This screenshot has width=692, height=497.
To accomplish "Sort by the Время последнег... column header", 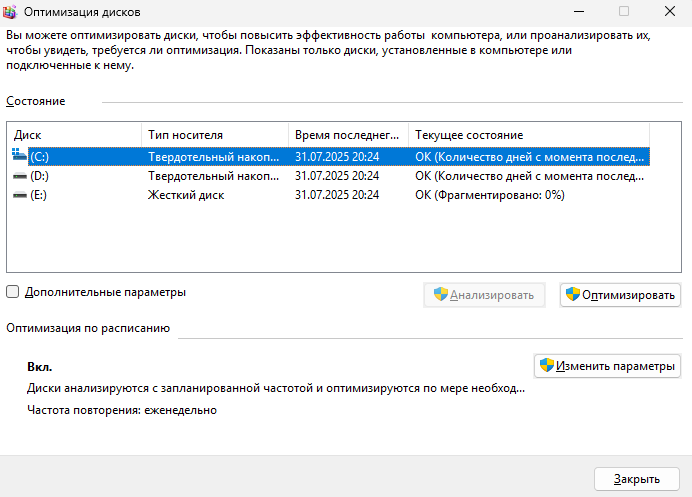I will pos(349,135).
